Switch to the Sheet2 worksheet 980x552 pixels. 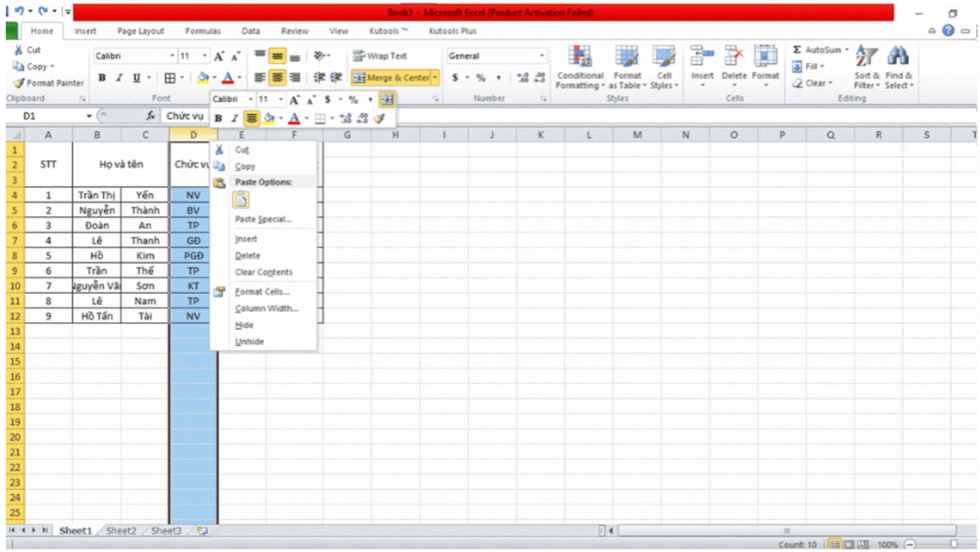[121, 530]
